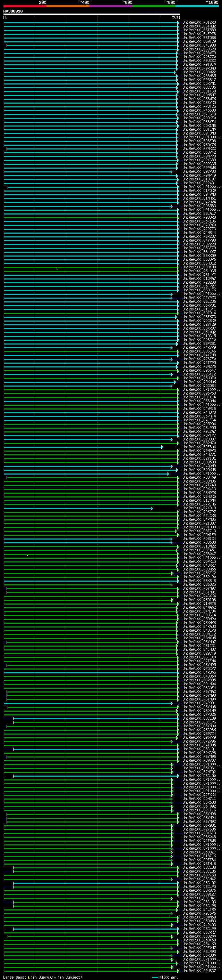
Task: Open hit UniRef100_B4FPT8
Action: coord(199,34)
